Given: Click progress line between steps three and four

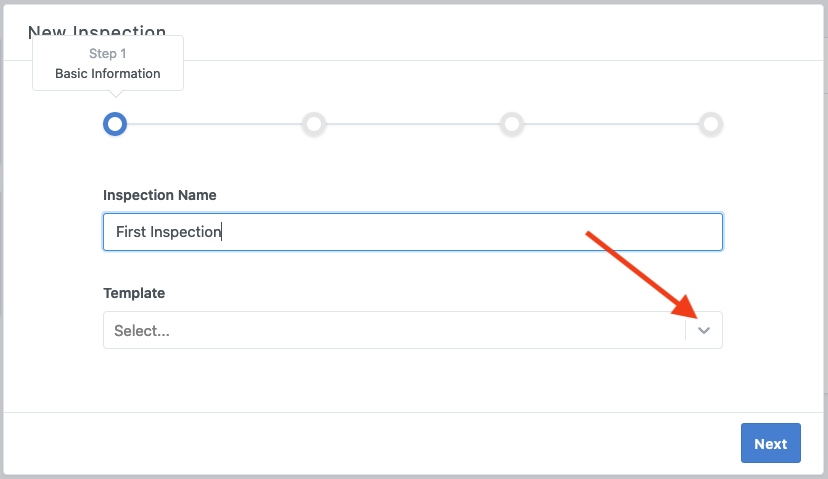Looking at the screenshot, I should [x=611, y=124].
